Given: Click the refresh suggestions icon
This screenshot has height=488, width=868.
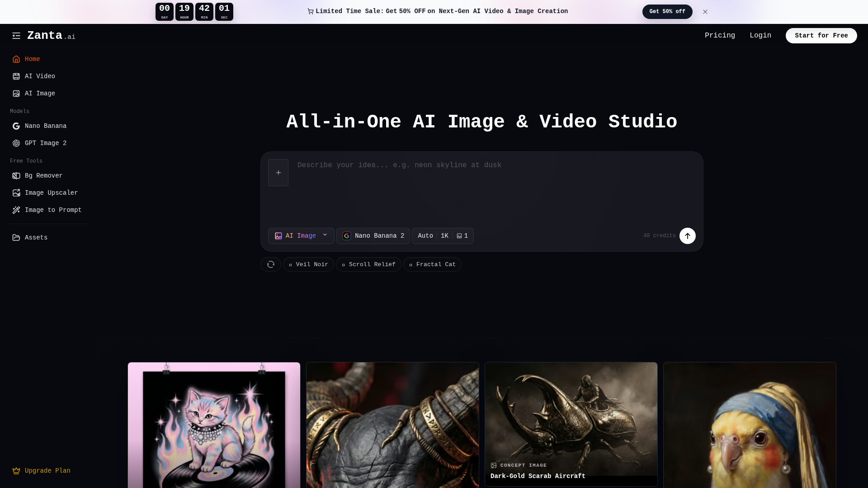Looking at the screenshot, I should pyautogui.click(x=271, y=264).
